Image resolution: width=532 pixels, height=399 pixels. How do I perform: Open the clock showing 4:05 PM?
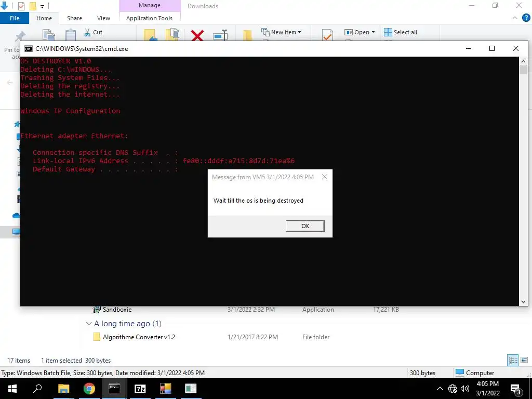(x=487, y=389)
